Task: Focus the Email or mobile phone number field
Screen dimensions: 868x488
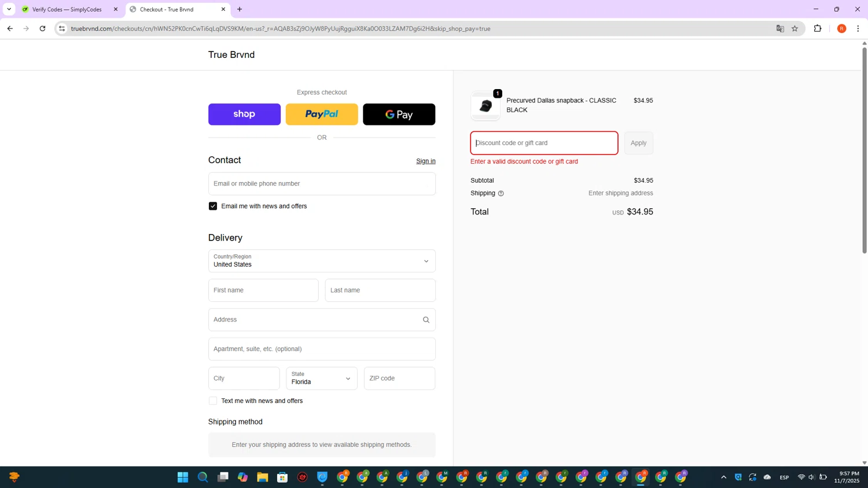Action: (322, 184)
